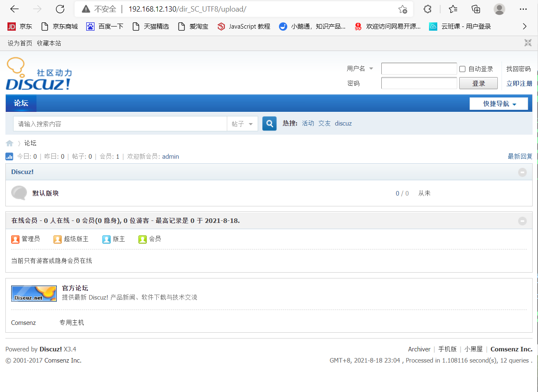
Task: Click the discuz hot search link
Action: 343,123
